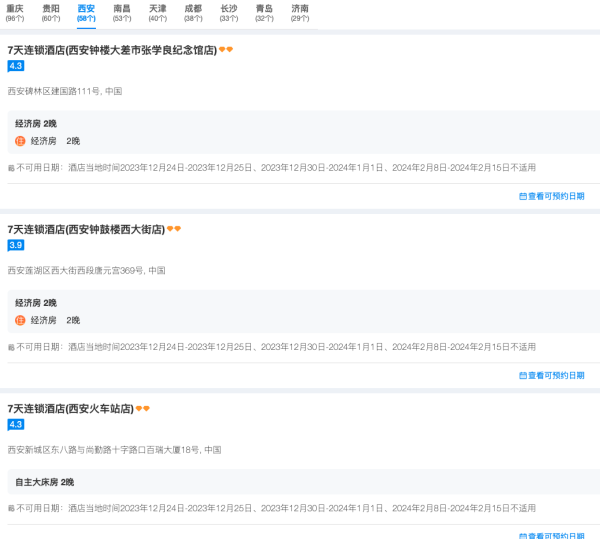Click 不可用日期 notice text of 张学良纪念馆店
Image resolution: width=600 pixels, height=539 pixels.
(276, 168)
